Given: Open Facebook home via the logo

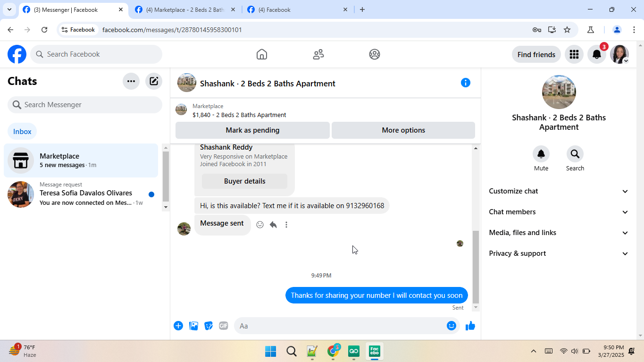Looking at the screenshot, I should pos(17,54).
